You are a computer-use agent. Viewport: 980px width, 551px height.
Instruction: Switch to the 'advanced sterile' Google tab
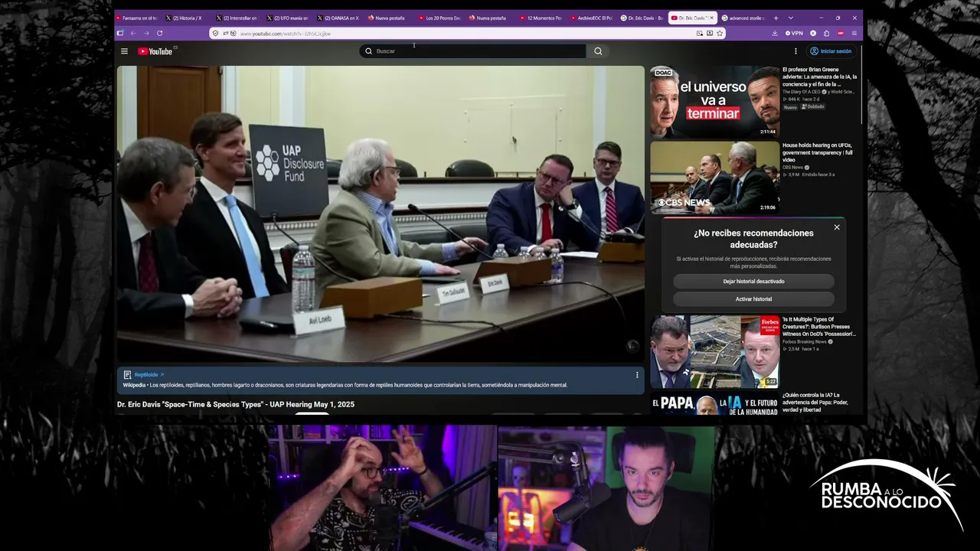point(743,18)
